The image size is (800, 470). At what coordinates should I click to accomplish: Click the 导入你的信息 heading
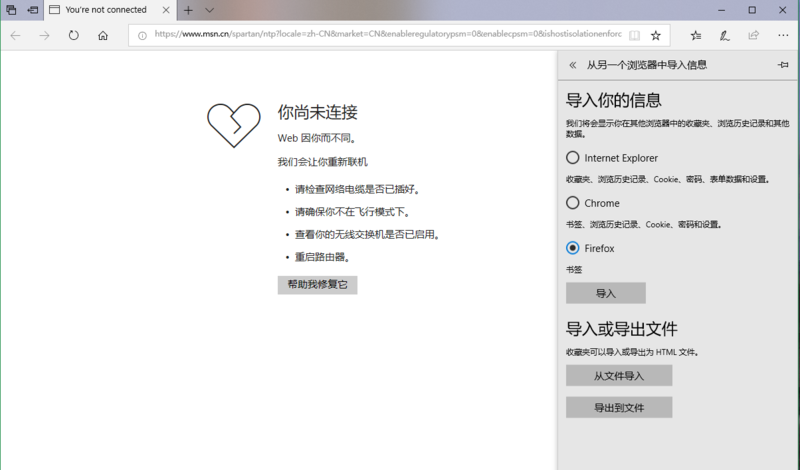click(x=613, y=100)
